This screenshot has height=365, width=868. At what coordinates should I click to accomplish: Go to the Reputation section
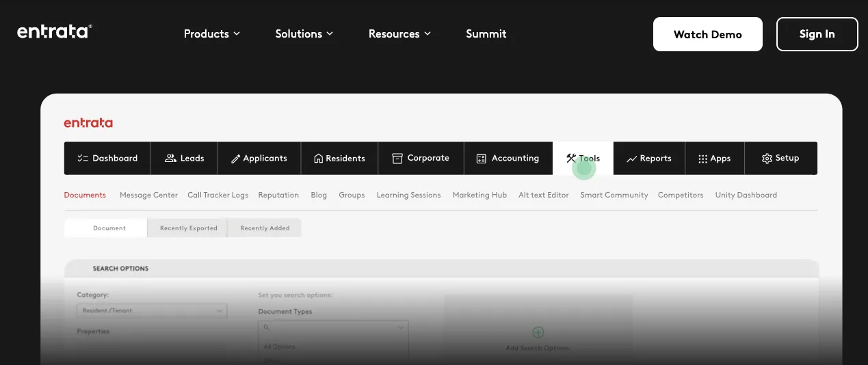pyautogui.click(x=278, y=195)
